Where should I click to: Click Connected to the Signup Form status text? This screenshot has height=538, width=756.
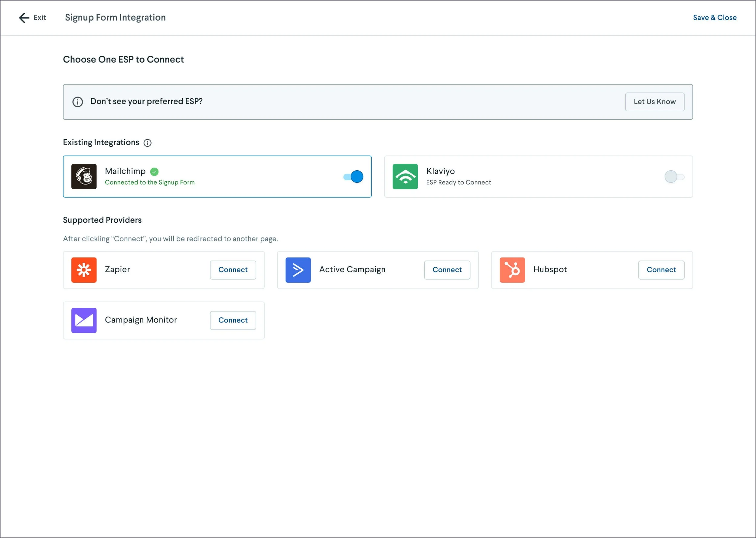click(x=150, y=182)
